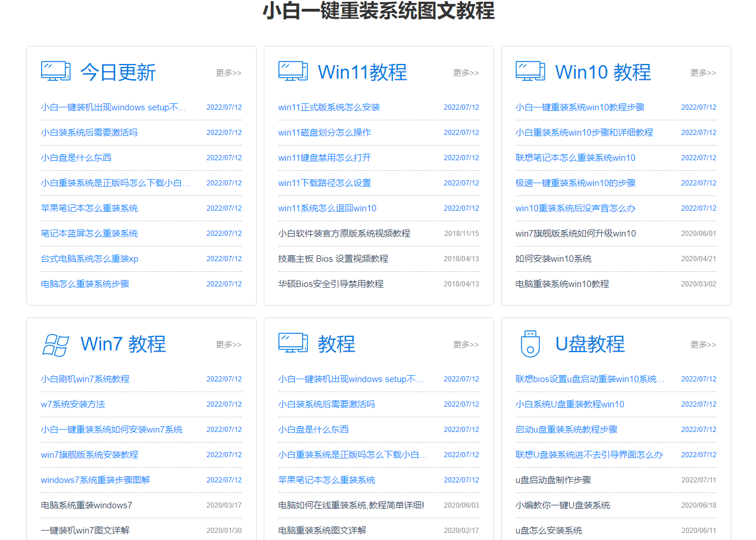
Task: Open 更多>> in the 今日更新 section
Action: pyautogui.click(x=228, y=73)
